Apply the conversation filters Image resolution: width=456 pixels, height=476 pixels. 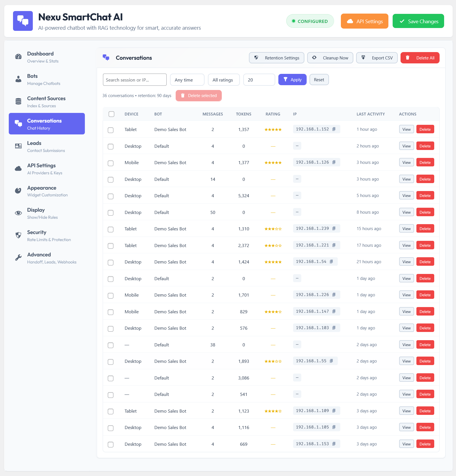tap(292, 80)
